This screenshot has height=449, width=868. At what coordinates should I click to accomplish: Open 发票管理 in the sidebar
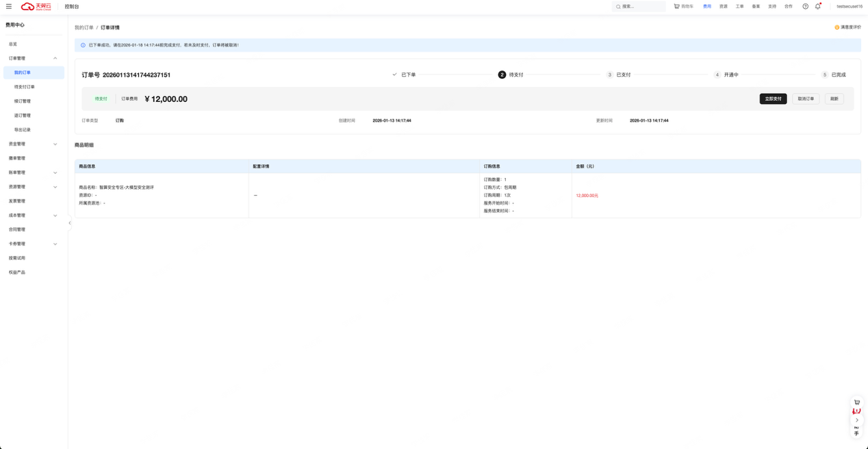click(17, 201)
